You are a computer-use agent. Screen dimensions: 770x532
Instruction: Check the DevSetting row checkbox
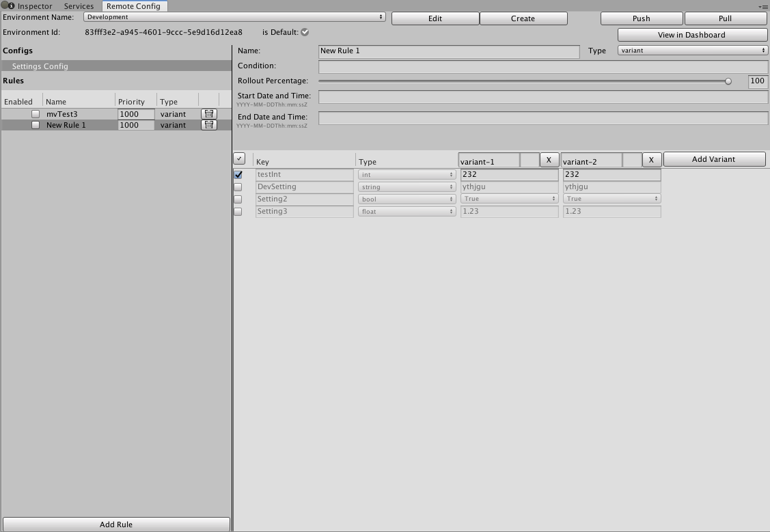point(239,186)
